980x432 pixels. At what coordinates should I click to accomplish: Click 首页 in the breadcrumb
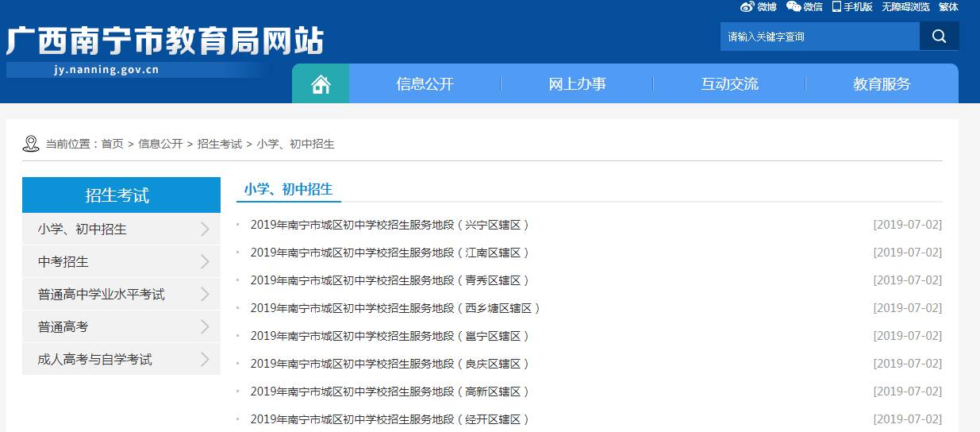[113, 144]
